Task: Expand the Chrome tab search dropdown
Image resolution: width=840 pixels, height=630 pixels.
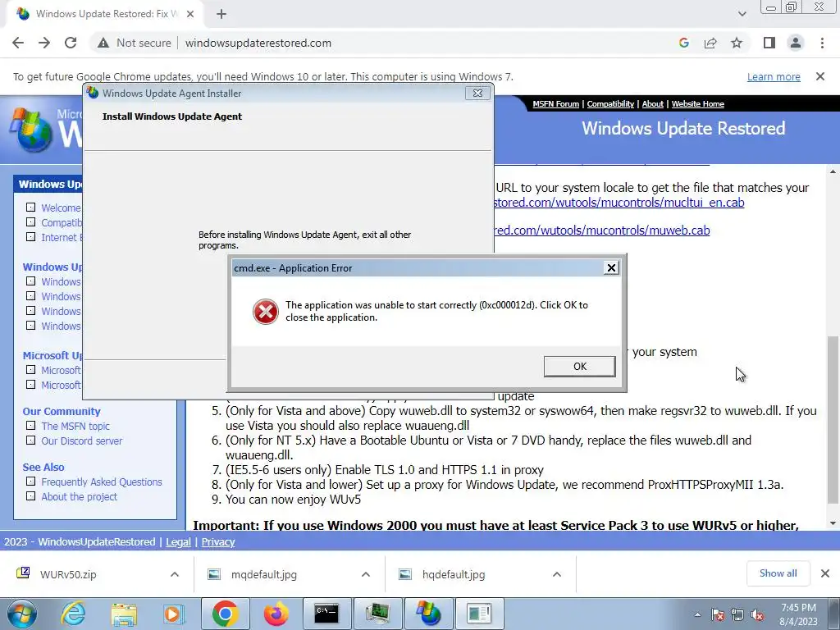Action: tap(742, 15)
